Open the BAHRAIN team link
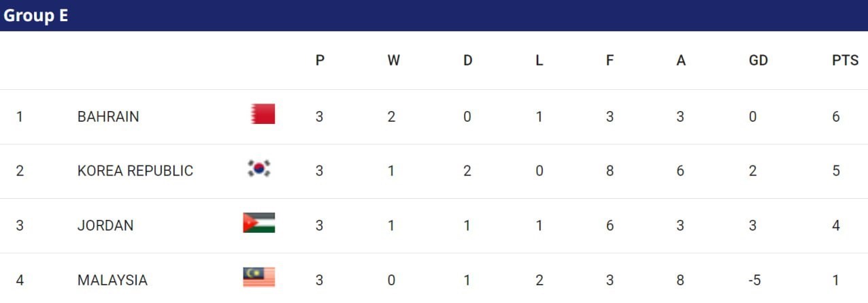This screenshot has width=868, height=303. pos(108,116)
